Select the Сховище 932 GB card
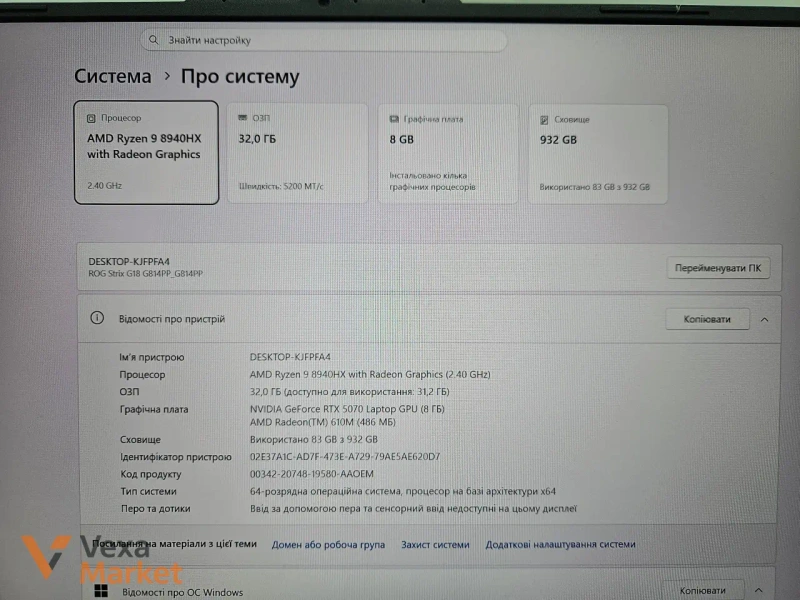 click(598, 155)
